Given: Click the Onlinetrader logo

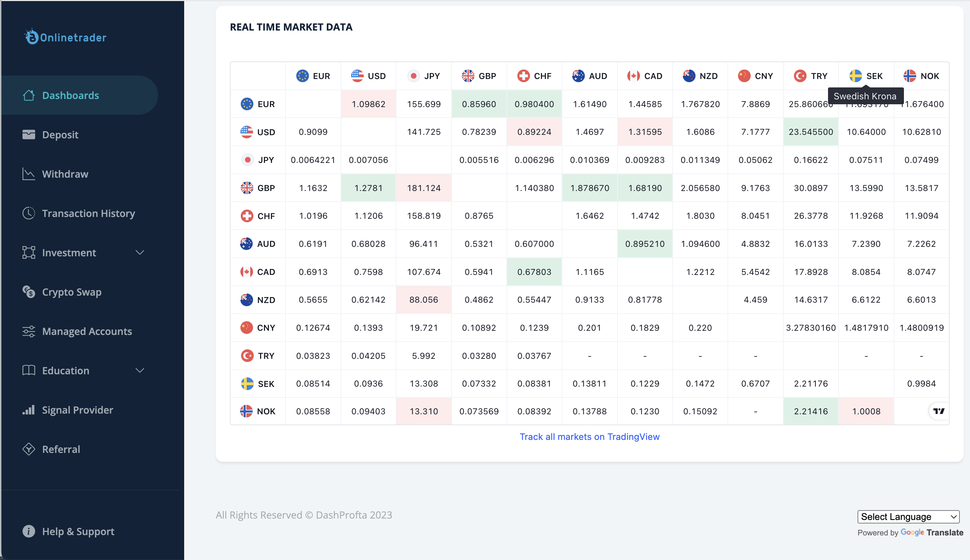Looking at the screenshot, I should point(65,37).
